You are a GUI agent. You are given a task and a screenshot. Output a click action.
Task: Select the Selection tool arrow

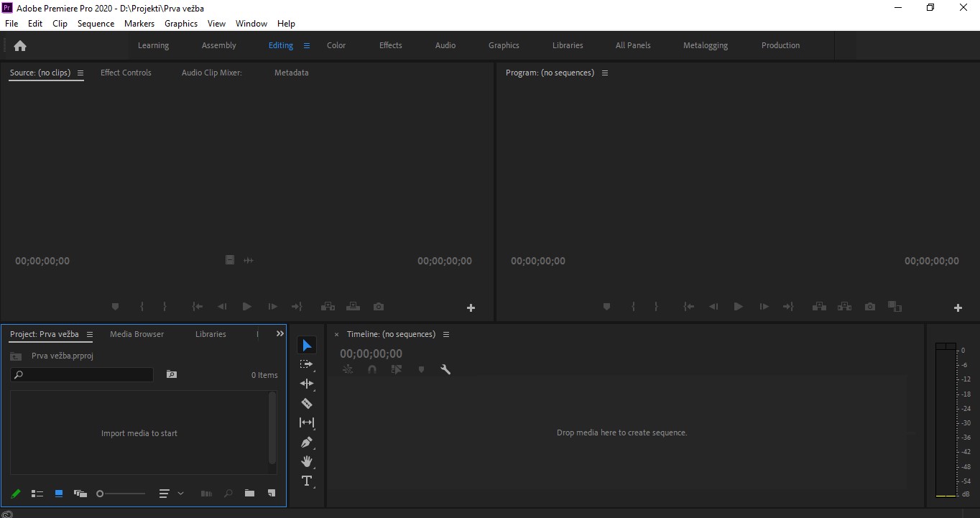(307, 346)
